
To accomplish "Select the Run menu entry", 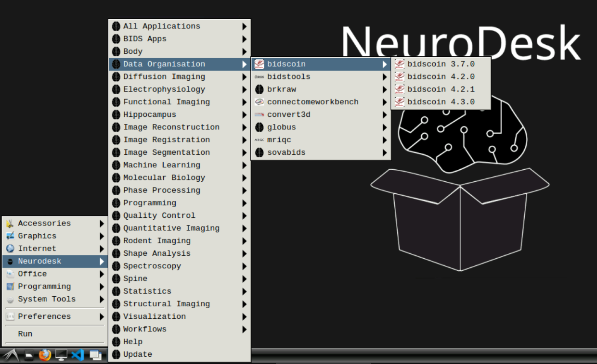I will click(x=55, y=334).
